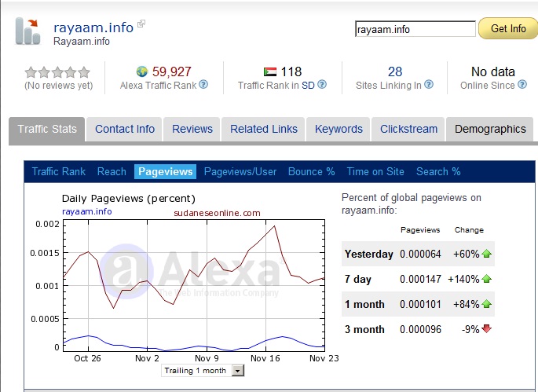Select the Reach chart view
The height and width of the screenshot is (392, 538).
[112, 171]
